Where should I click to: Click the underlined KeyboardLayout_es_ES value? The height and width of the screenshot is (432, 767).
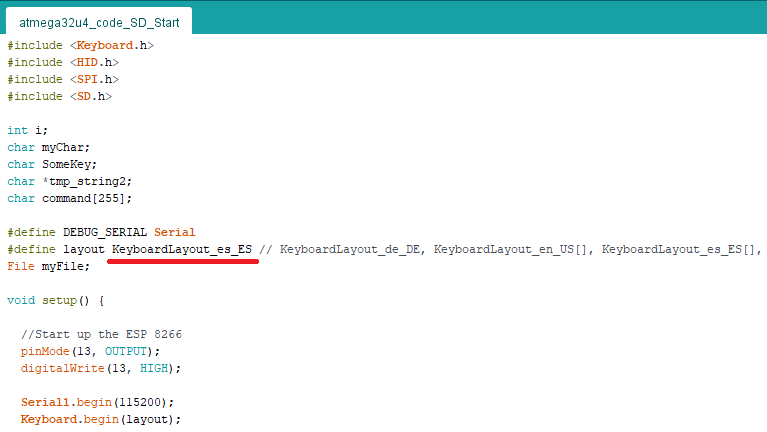tap(182, 250)
